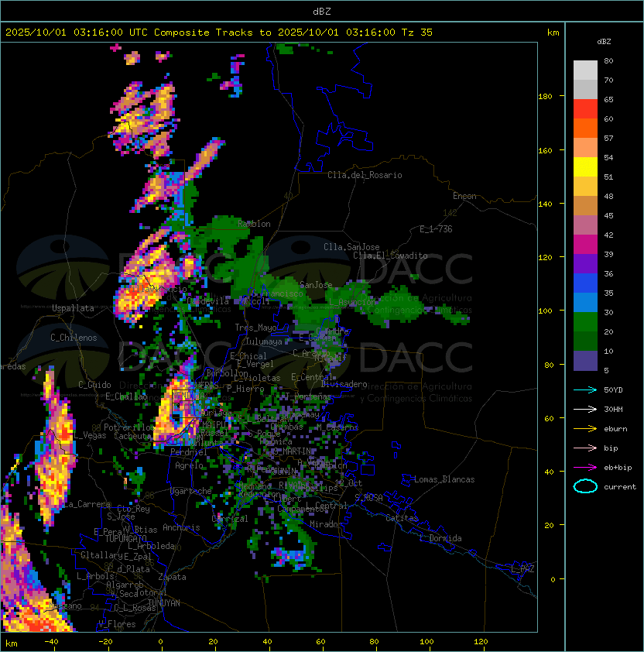The width and height of the screenshot is (644, 652).
Task: Pick the bright yellow swatch between 54 and 51
Action: click(x=585, y=167)
